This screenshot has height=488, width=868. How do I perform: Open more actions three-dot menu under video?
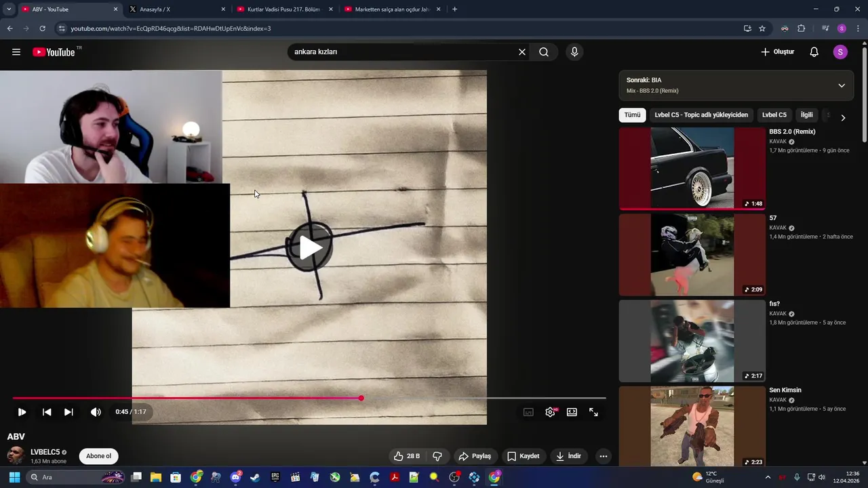point(604,456)
